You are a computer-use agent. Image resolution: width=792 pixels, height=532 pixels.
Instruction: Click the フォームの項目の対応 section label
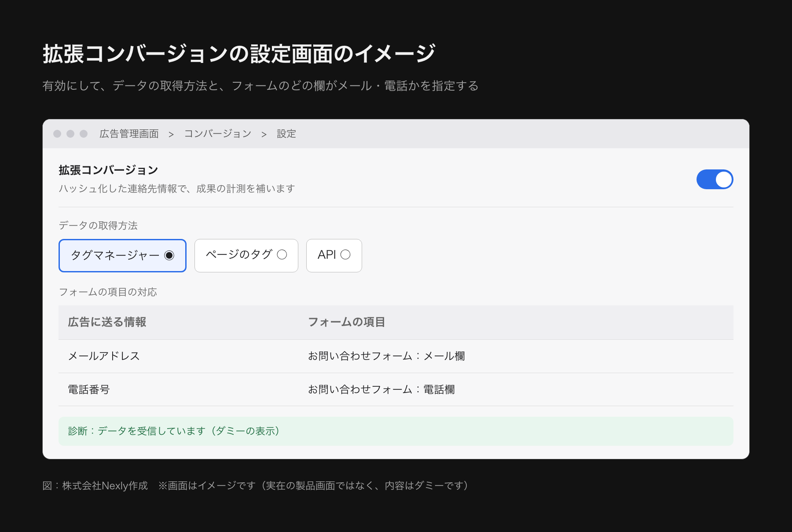[x=108, y=292]
